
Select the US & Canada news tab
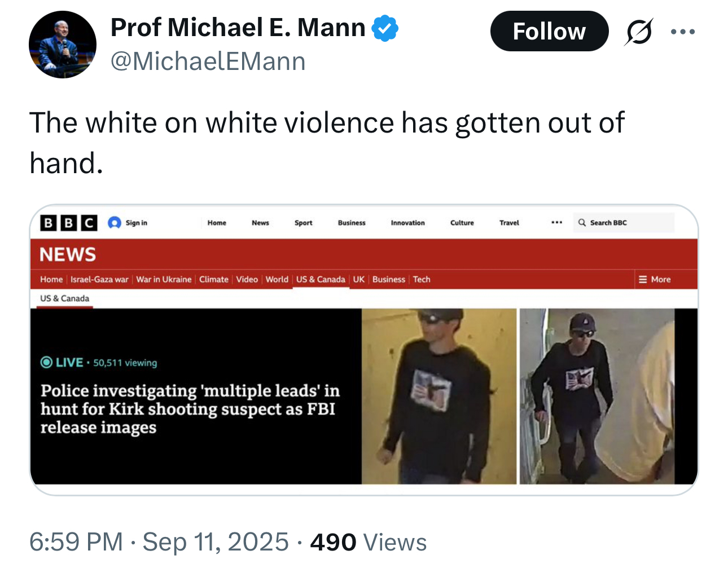pos(321,279)
